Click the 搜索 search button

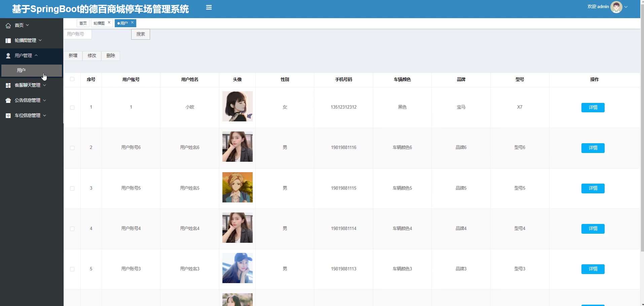[141, 34]
